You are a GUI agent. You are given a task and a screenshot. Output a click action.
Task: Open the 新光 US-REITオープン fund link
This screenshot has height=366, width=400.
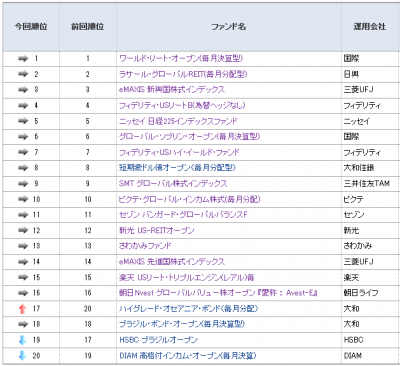click(x=156, y=230)
